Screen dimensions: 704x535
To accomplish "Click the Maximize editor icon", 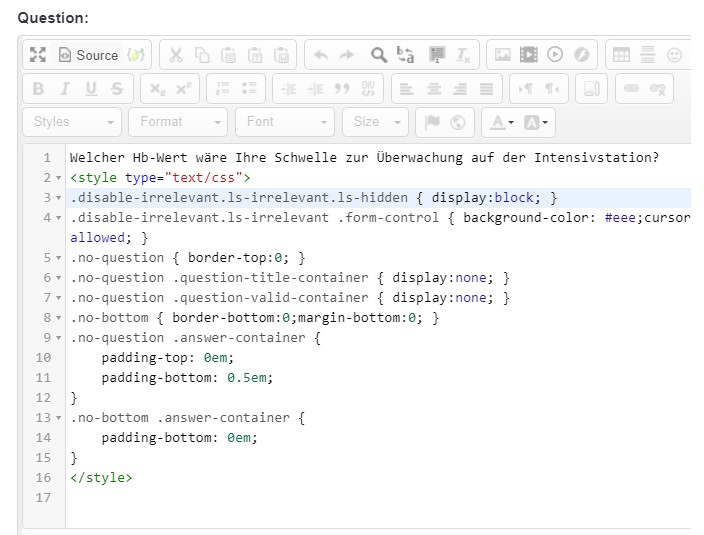I will (x=38, y=55).
